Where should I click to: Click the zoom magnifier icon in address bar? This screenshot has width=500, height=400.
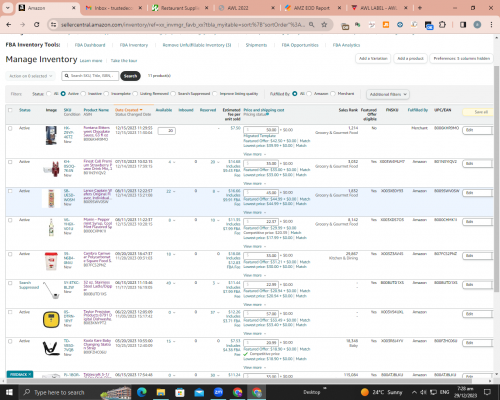click(x=311, y=25)
